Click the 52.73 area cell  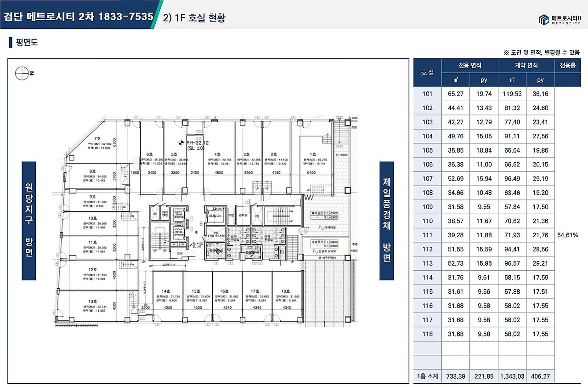coord(455,263)
